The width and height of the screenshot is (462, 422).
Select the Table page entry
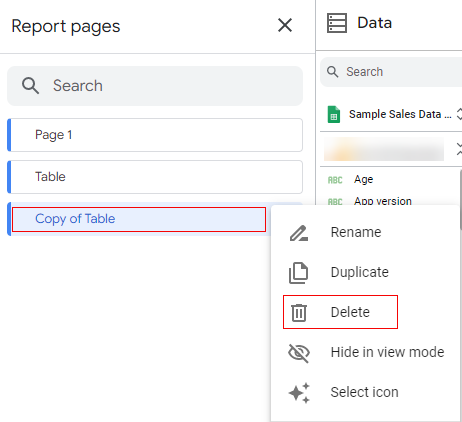[x=155, y=177]
